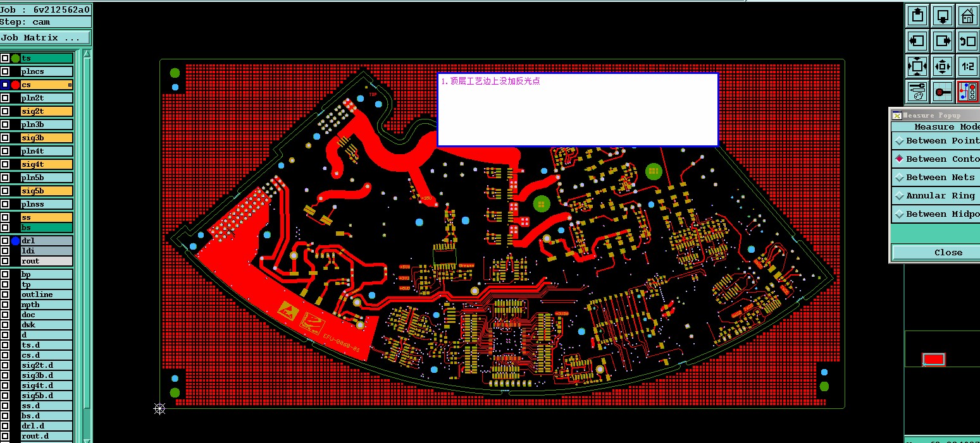Toggle the cs layer checkbox
Screen dimensions: 980x443
click(x=5, y=85)
